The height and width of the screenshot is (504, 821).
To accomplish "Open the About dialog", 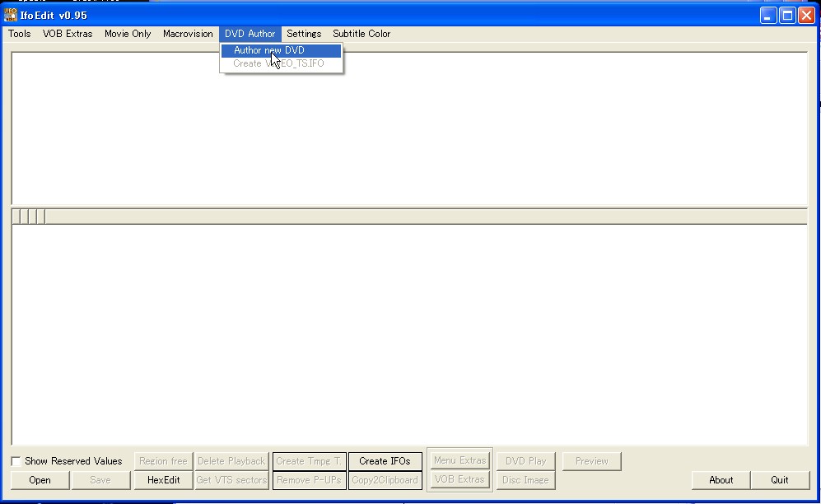I will tap(721, 480).
